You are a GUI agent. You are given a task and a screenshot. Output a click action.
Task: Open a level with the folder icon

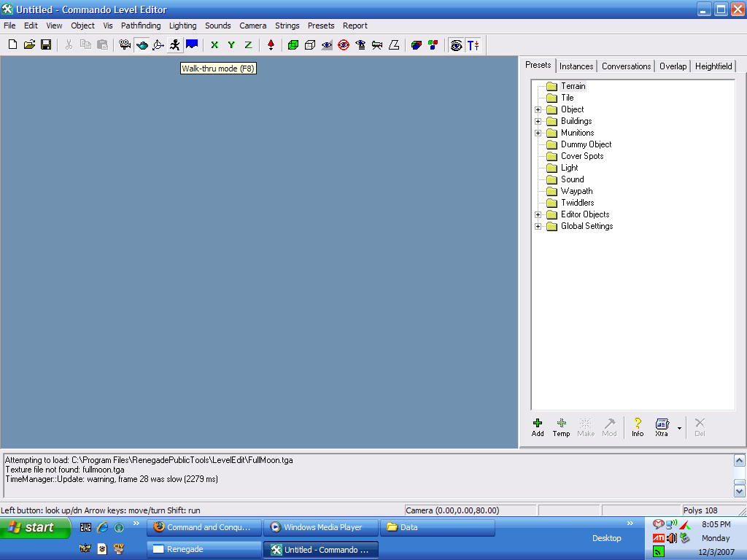point(29,45)
